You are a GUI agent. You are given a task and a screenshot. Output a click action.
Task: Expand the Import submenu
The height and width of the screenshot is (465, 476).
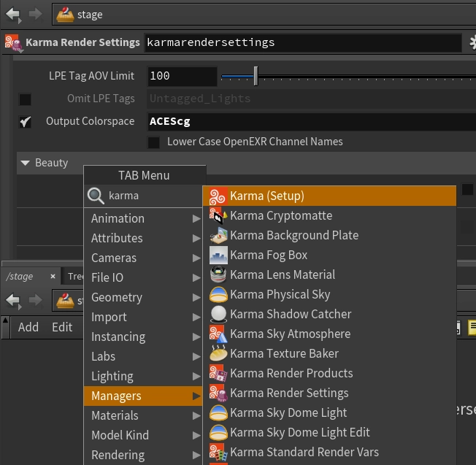pos(143,318)
